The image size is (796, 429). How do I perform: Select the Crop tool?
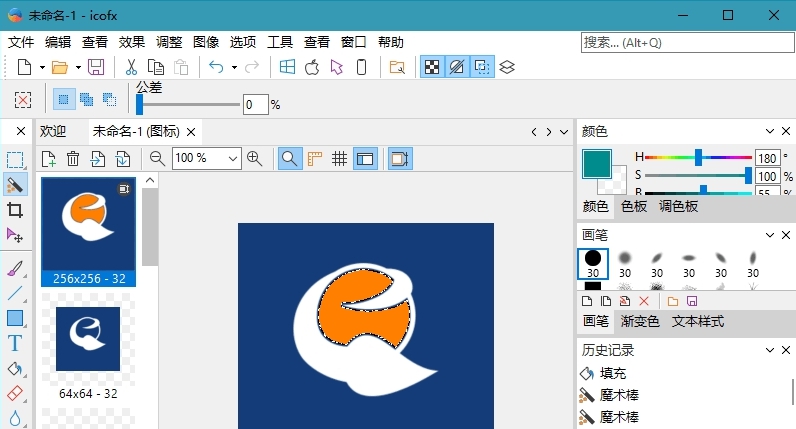15,210
